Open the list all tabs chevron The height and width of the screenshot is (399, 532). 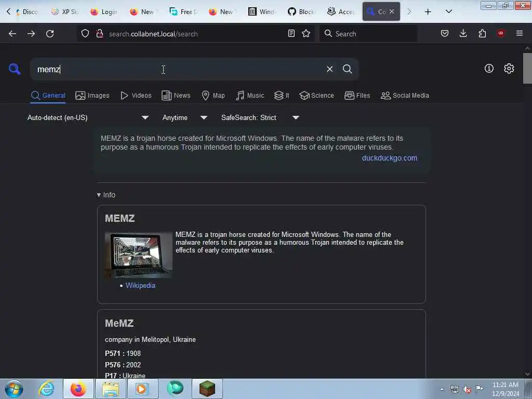[448, 12]
